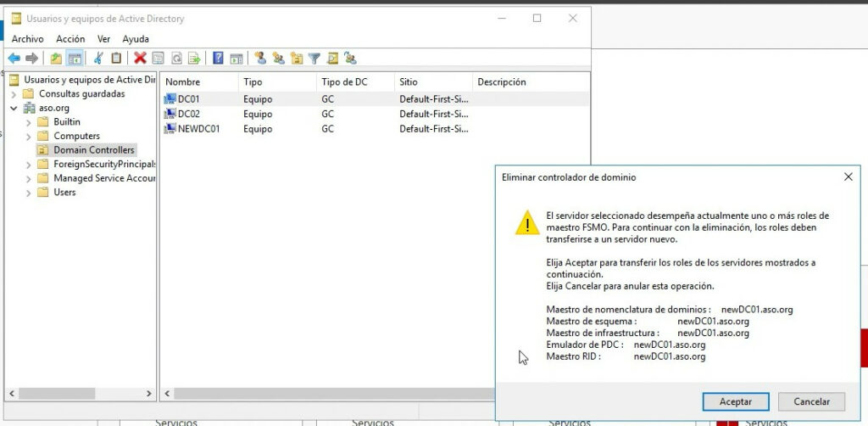Open Help via blue question mark icon

pos(218,59)
